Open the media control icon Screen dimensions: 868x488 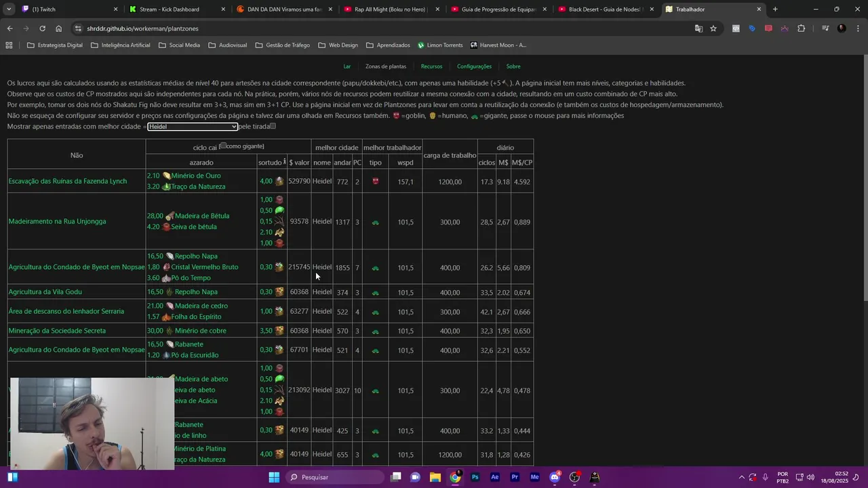click(x=825, y=28)
